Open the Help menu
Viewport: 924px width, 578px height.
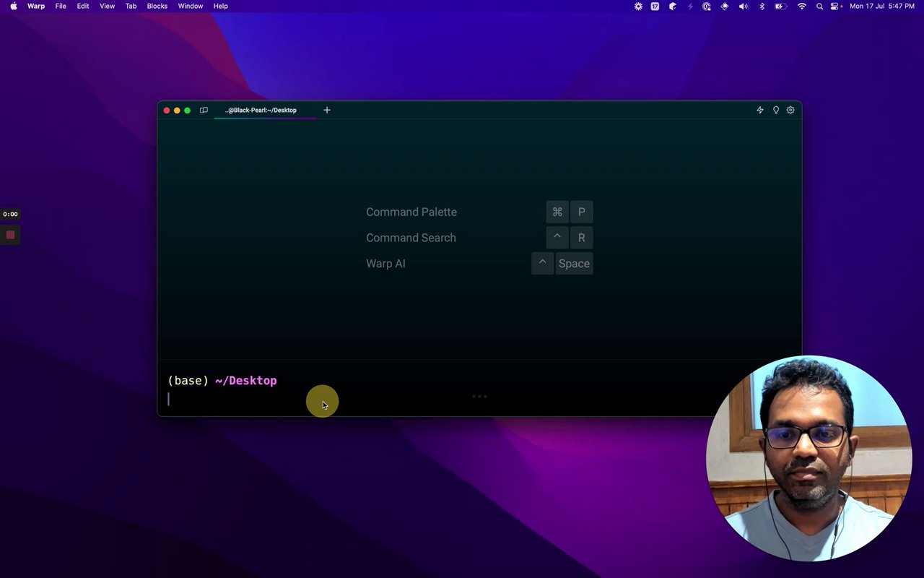click(x=220, y=6)
